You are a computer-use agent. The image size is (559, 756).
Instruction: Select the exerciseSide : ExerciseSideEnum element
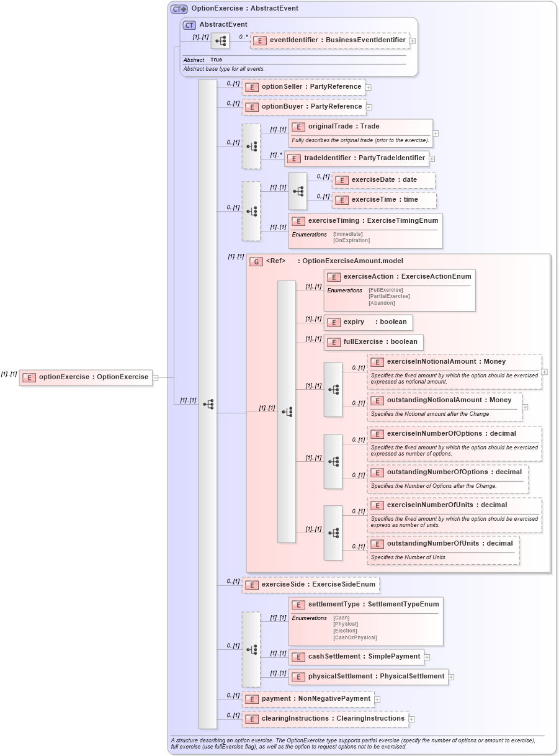coord(311,585)
